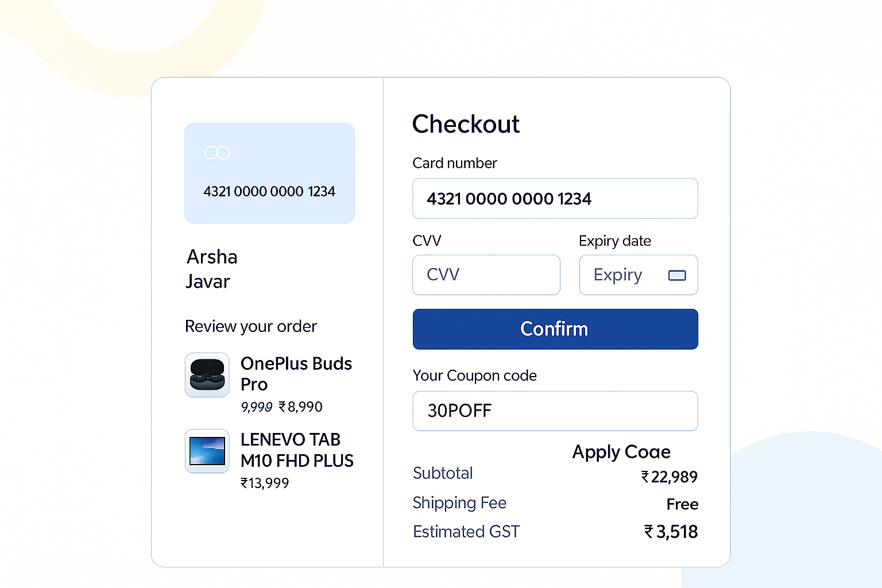The image size is (882, 588).
Task: Focus the Card number input field
Action: pos(555,199)
